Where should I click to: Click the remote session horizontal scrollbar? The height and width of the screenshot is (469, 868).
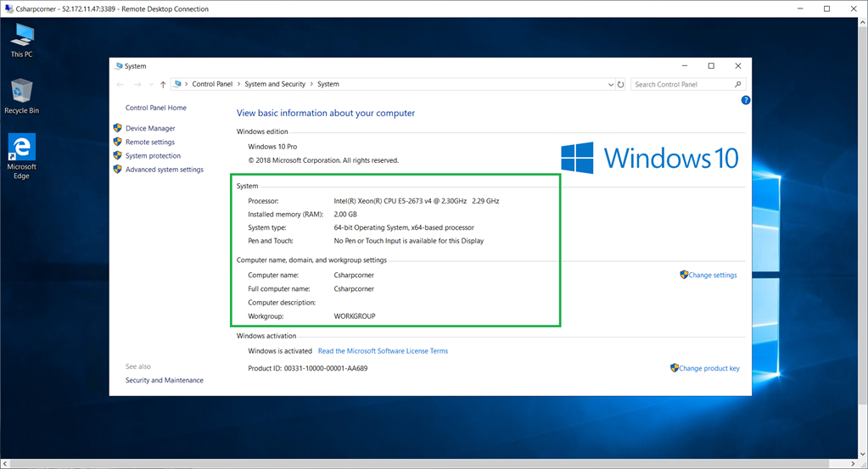(x=420, y=463)
